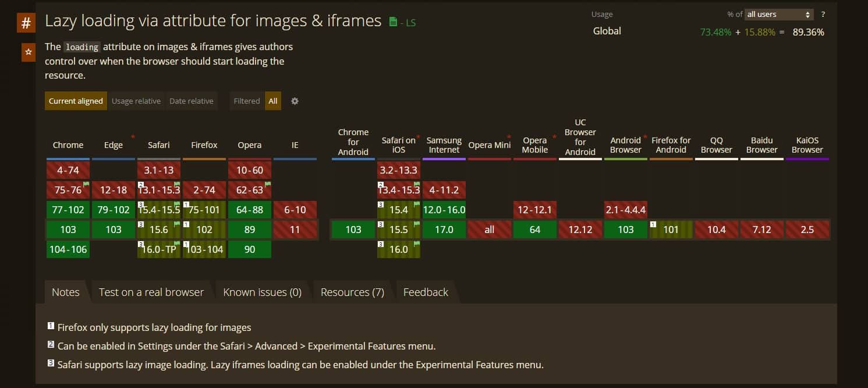This screenshot has height=388, width=868.
Task: Click note 1 marker on Firefox 102
Action: pos(186,224)
